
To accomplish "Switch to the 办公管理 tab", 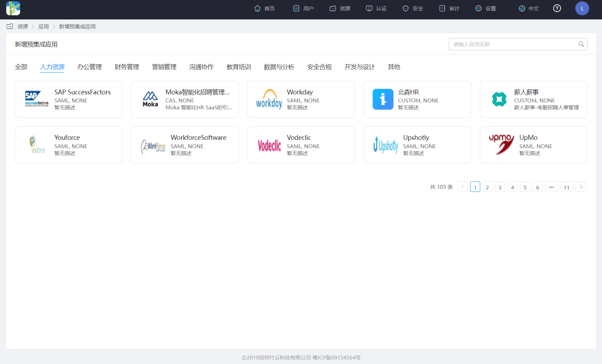I will (90, 67).
